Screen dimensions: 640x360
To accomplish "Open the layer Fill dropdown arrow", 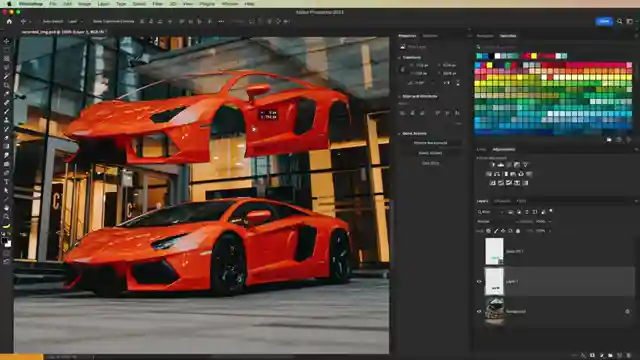I will (550, 231).
